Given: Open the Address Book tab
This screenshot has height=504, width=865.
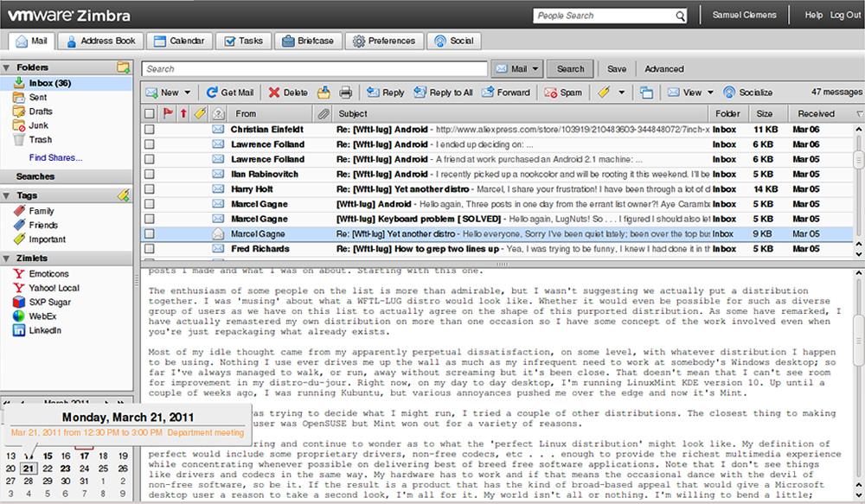Looking at the screenshot, I should click(x=101, y=41).
